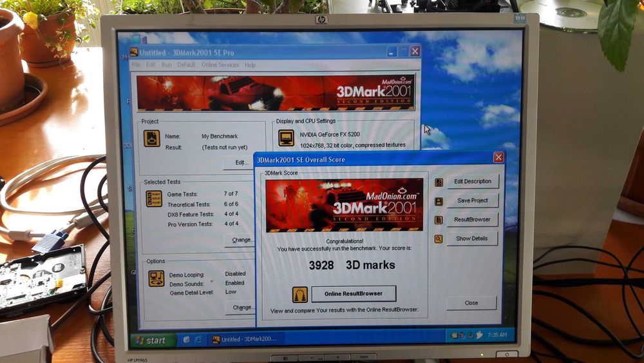Click the NVIDIA GeForce FX 5200 text

click(329, 134)
